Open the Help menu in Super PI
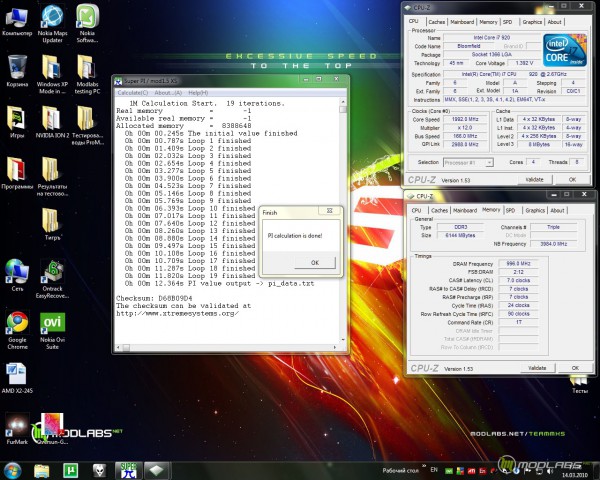Image resolution: width=600 pixels, height=480 pixels. (198, 93)
